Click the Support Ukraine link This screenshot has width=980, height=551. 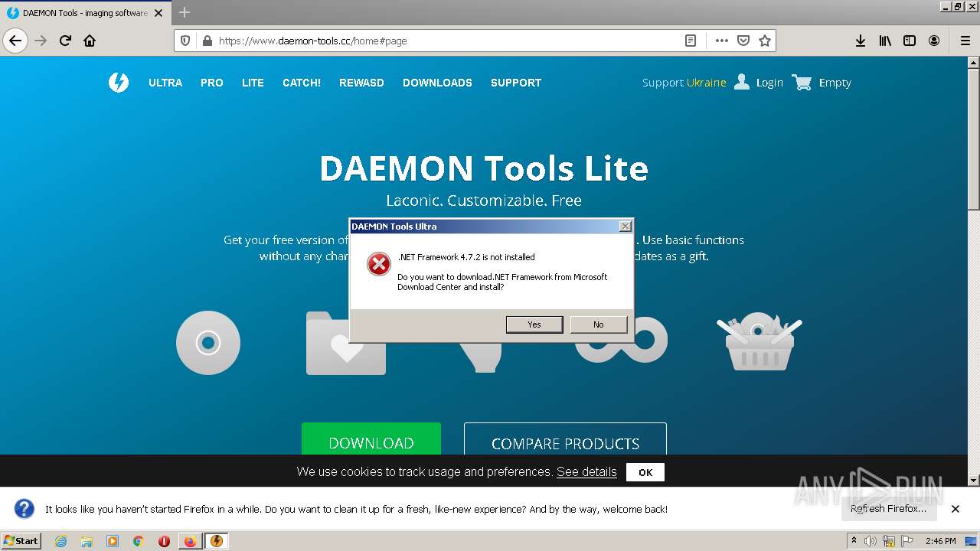(x=684, y=83)
